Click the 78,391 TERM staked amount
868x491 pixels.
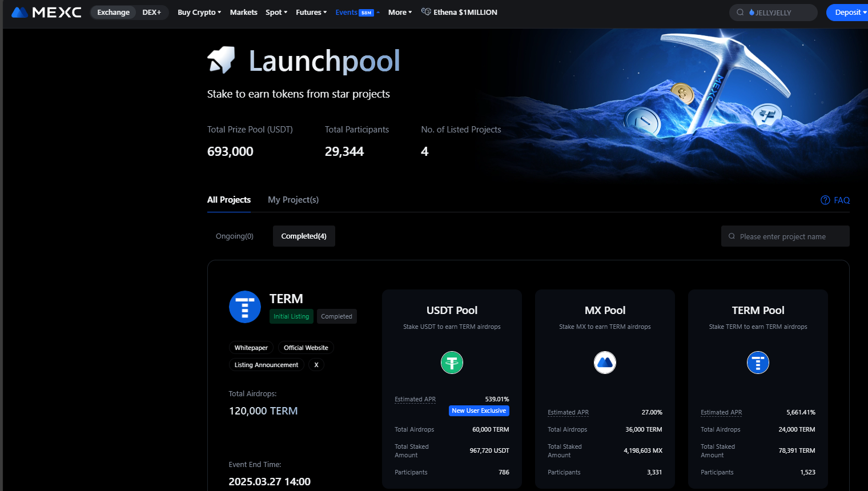point(797,450)
